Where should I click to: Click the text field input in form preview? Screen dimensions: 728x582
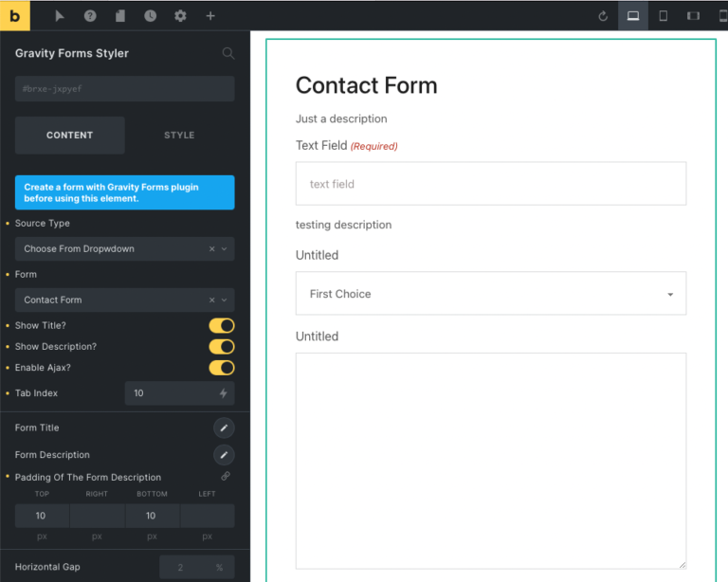click(491, 184)
